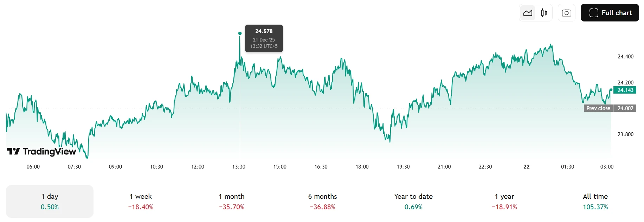This screenshot has width=644, height=222.
Task: Click the Year to date range
Action: [x=413, y=201]
